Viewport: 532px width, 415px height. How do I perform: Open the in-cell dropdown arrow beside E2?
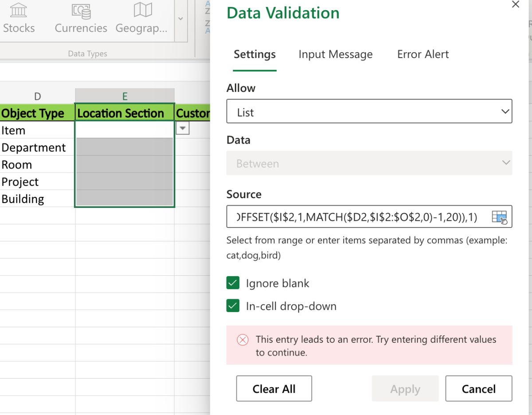click(183, 129)
